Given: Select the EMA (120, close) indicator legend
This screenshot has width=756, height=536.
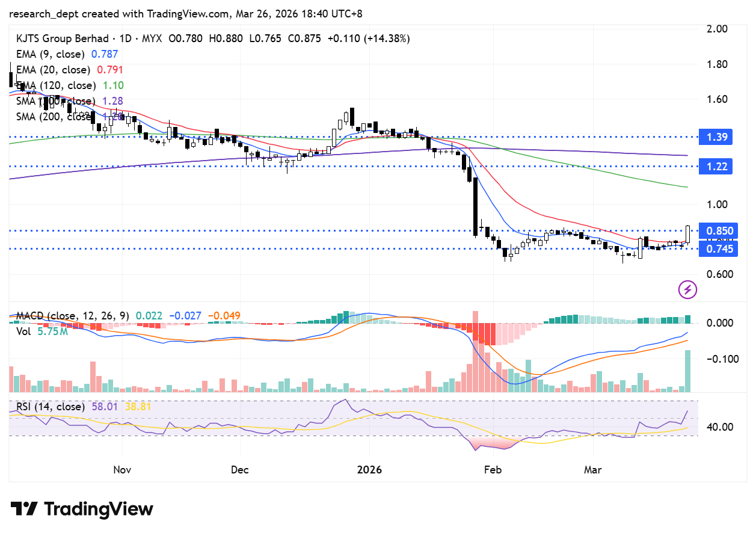Looking at the screenshot, I should tap(57, 85).
